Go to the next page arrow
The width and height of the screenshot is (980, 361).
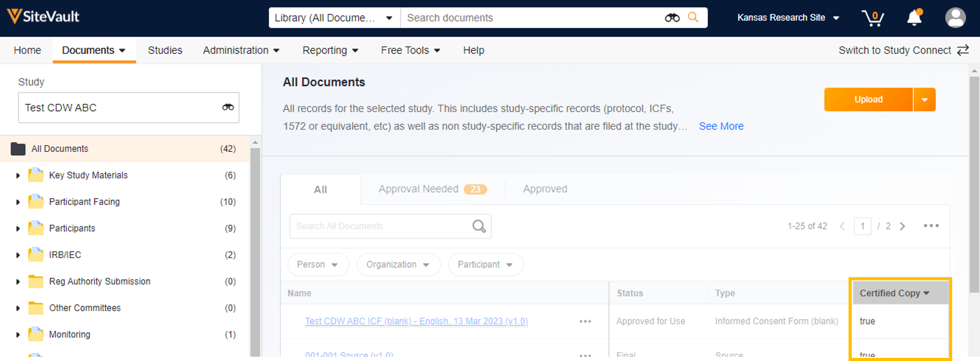tap(902, 226)
